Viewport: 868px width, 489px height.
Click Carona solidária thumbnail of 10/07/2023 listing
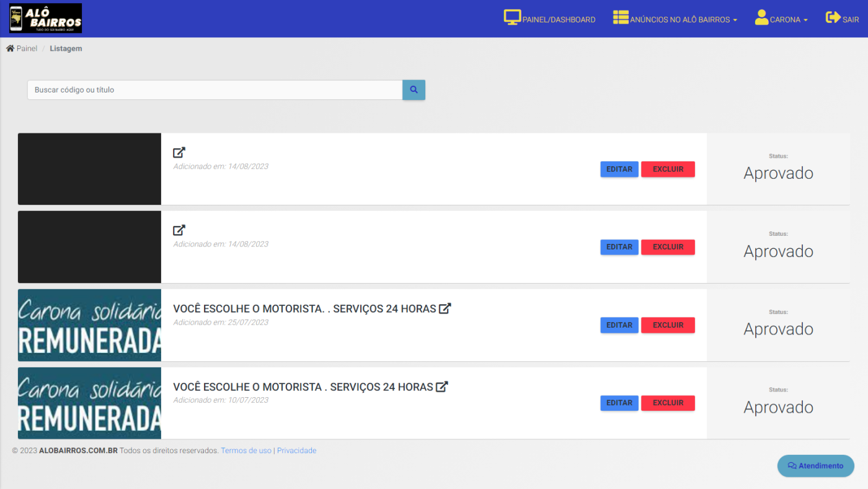[x=89, y=403]
